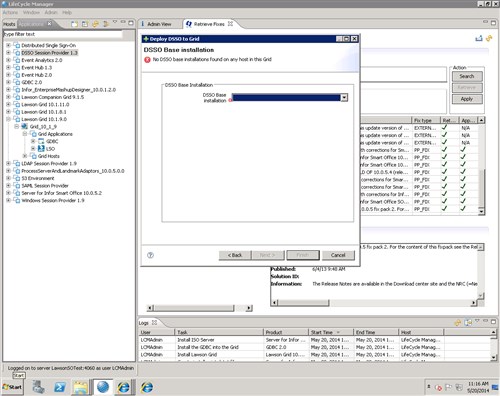Viewport: 500px width, 396px height.
Task: Click yellow link icon in Logs toolbar
Action: [x=458, y=322]
